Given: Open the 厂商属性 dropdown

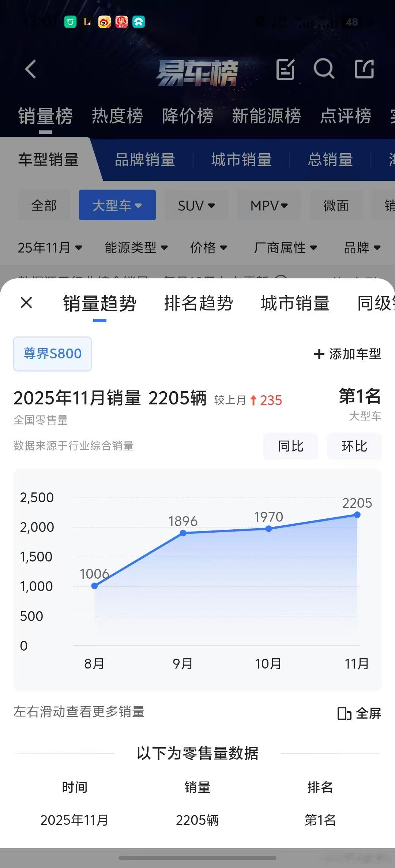Looking at the screenshot, I should point(285,248).
